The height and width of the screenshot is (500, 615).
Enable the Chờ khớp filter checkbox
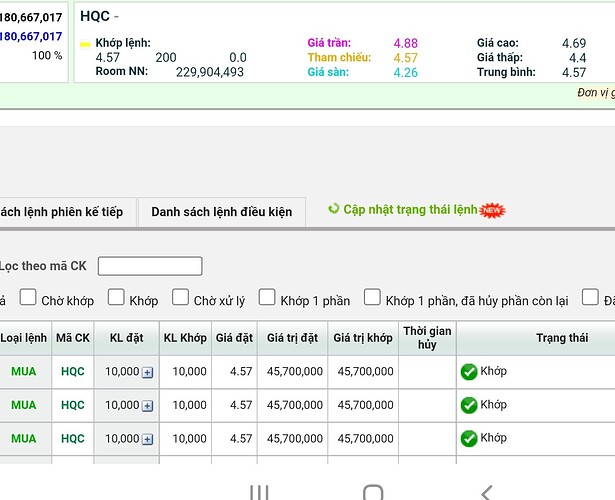click(28, 297)
